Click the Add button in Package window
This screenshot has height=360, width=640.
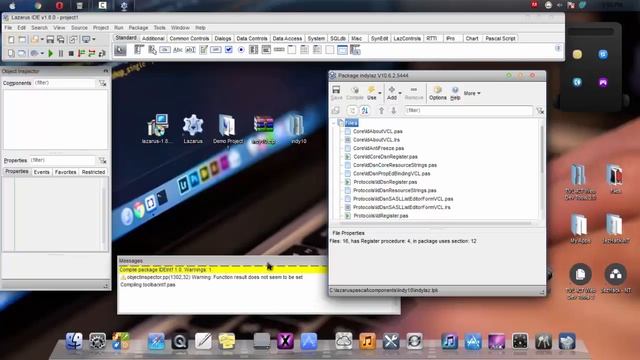(x=391, y=93)
